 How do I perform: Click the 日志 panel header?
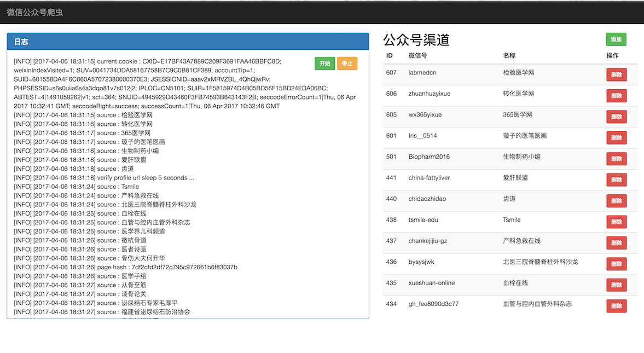pos(188,42)
